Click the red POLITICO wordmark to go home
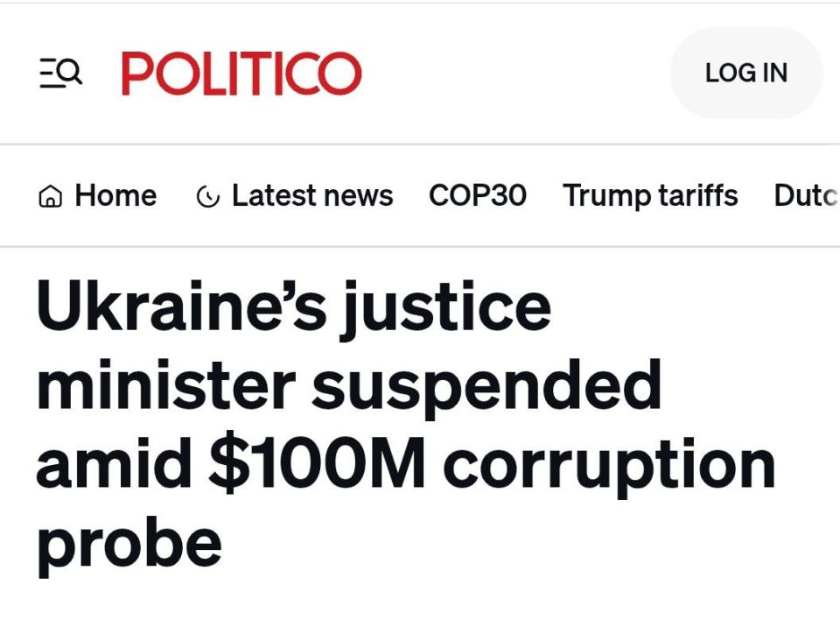Viewport: 840px width, 620px height. [241, 73]
